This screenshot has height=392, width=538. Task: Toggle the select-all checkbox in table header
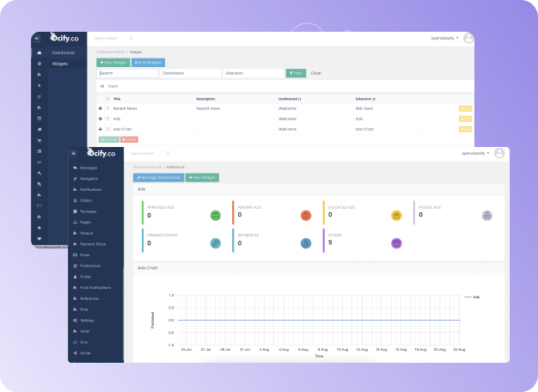click(x=107, y=99)
